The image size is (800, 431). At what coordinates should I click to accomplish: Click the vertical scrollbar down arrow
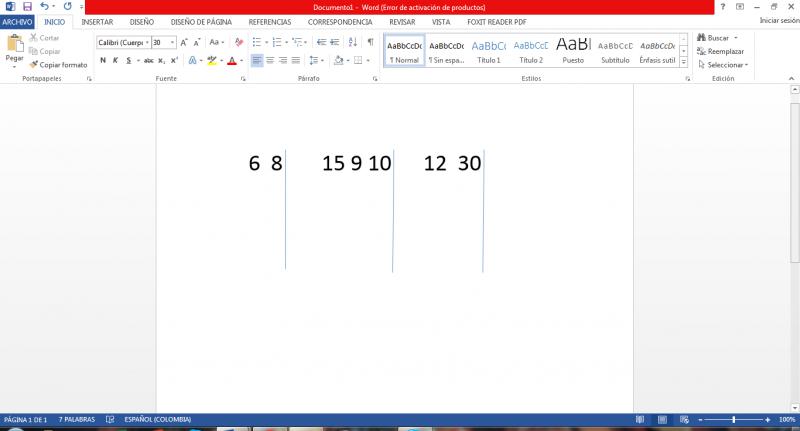[x=794, y=408]
